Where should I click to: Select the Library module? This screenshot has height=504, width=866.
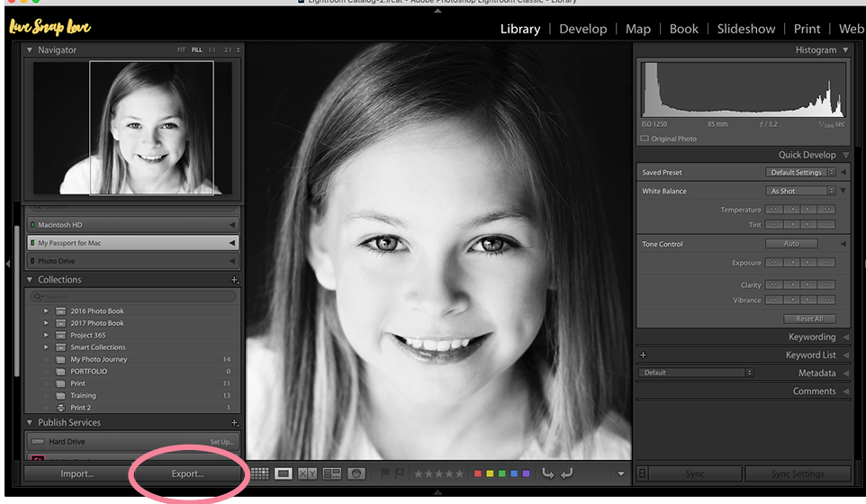click(x=520, y=29)
